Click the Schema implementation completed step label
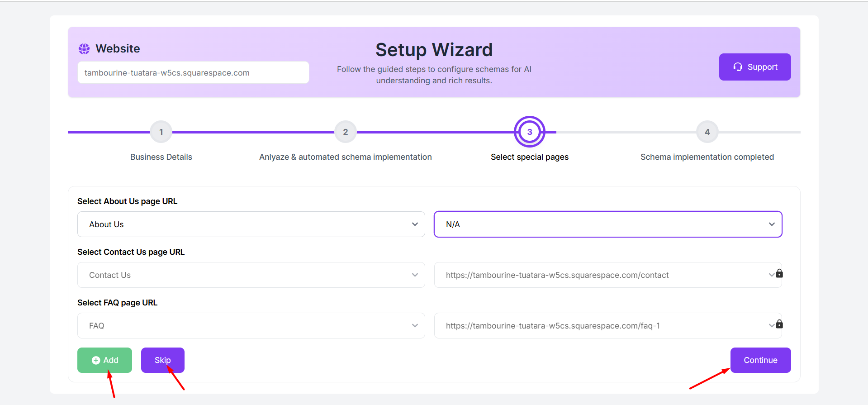This screenshot has width=868, height=405. 707,157
